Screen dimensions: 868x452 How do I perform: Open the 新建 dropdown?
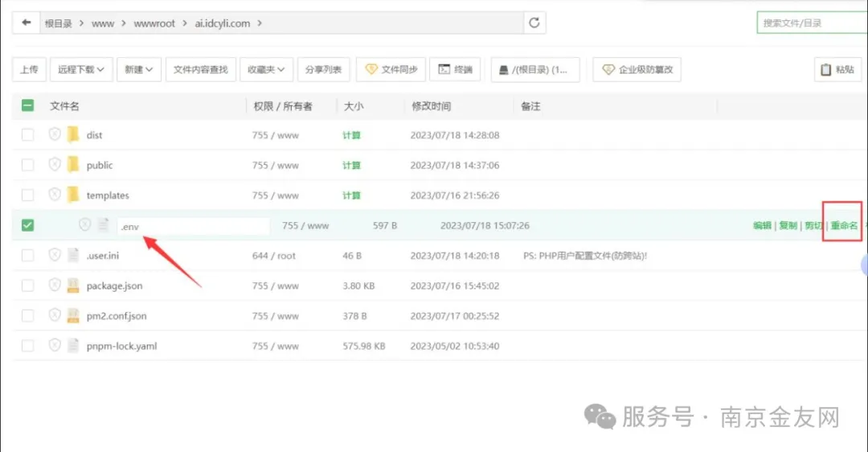click(138, 69)
